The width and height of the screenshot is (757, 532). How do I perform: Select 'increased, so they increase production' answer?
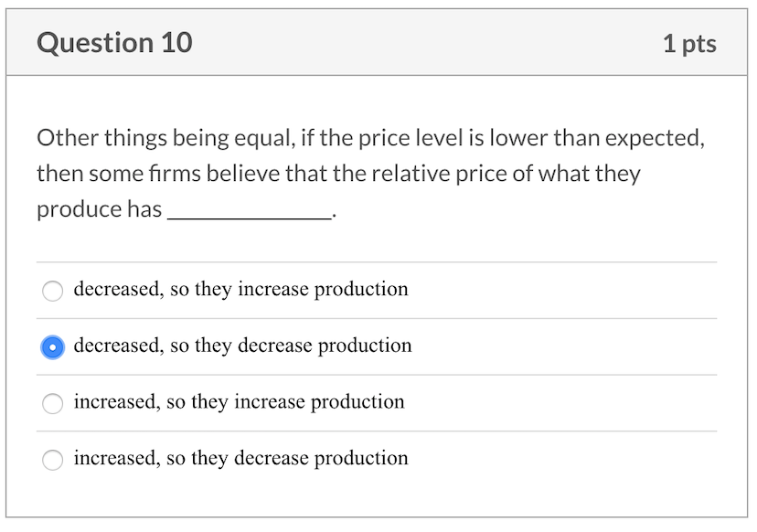(x=52, y=403)
